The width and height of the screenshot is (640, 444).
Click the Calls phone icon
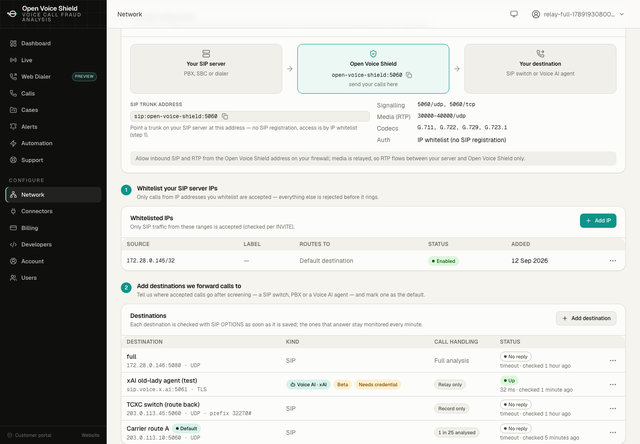point(13,93)
